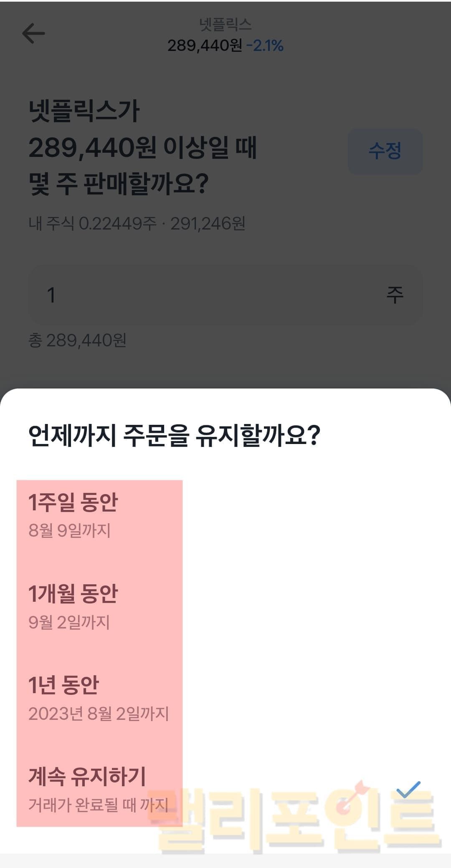Screen dimensions: 451x868
Task: Click the 주 unit label in input
Action: tap(395, 295)
